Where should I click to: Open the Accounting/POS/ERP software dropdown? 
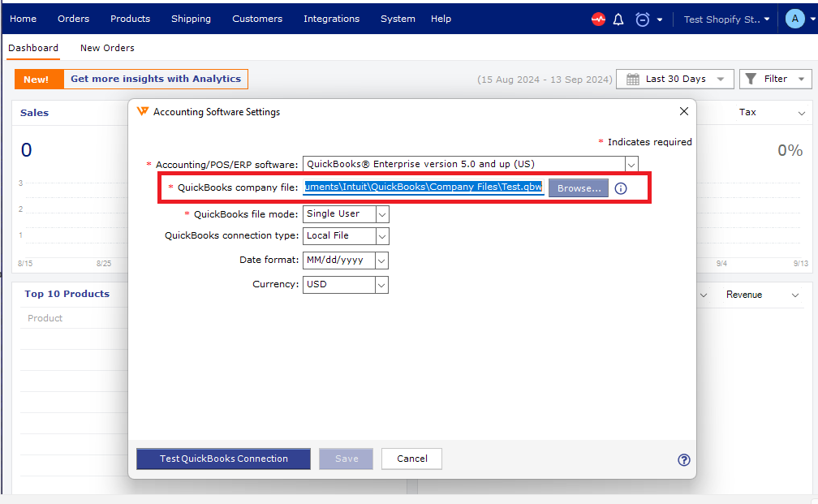point(470,164)
